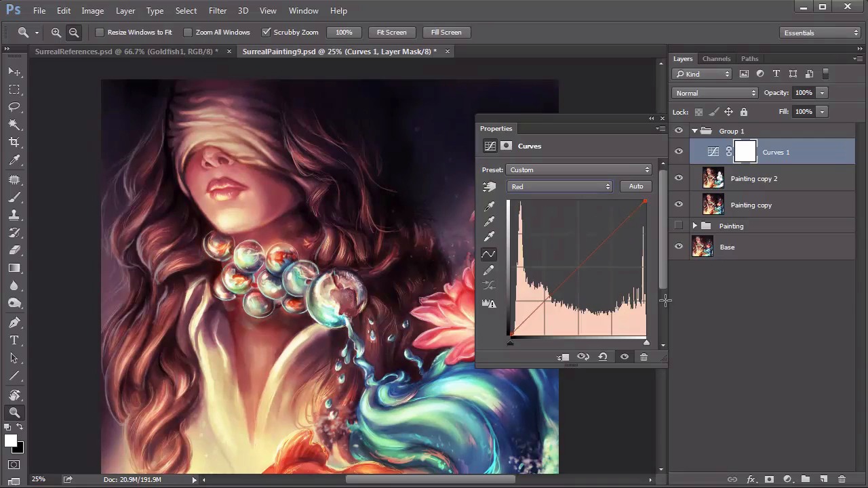
Task: Click the Zoom In icon in options bar
Action: tap(56, 32)
